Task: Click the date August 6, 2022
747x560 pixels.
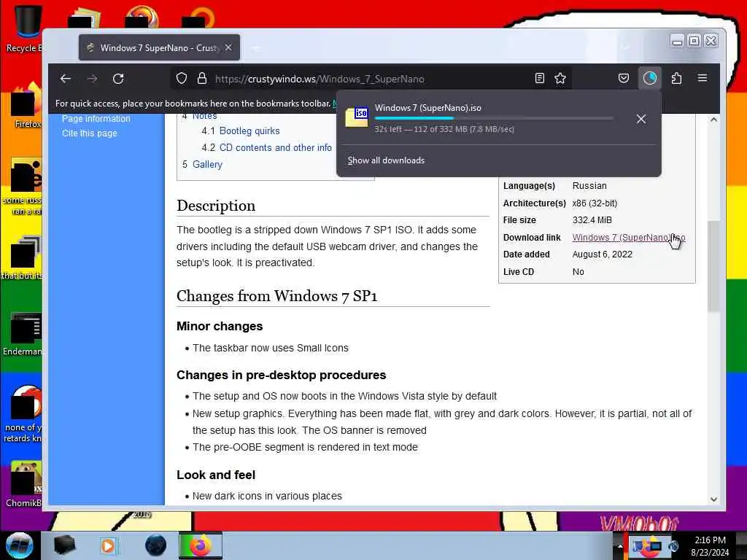Action: [602, 254]
